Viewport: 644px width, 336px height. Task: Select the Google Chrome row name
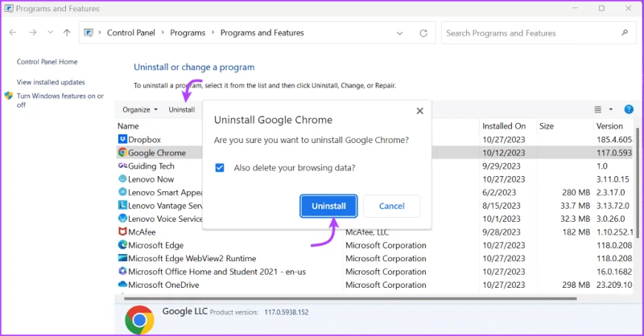157,153
